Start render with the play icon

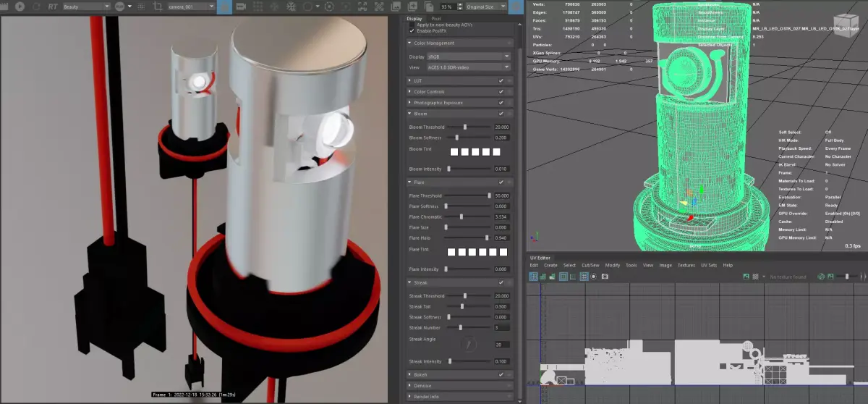[20, 7]
